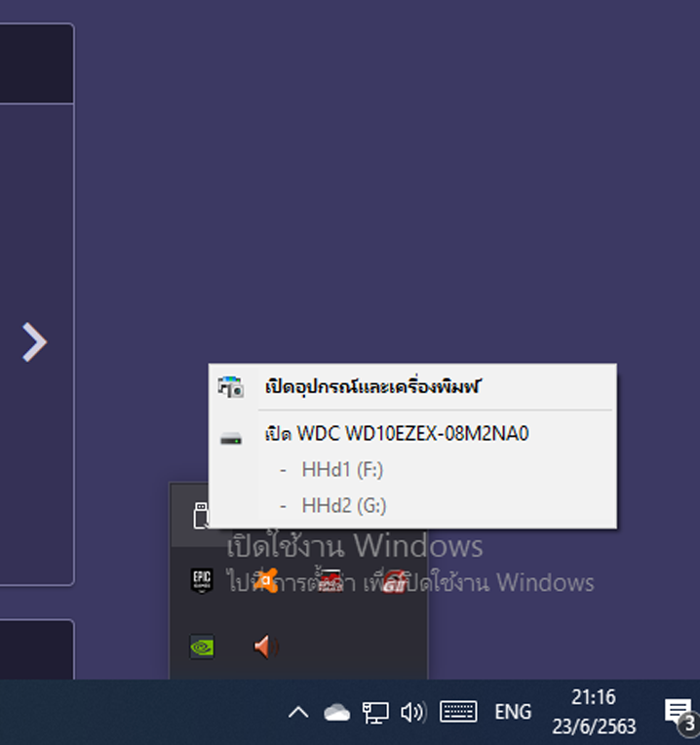Click the orange speaker audio manager icon

tap(266, 647)
